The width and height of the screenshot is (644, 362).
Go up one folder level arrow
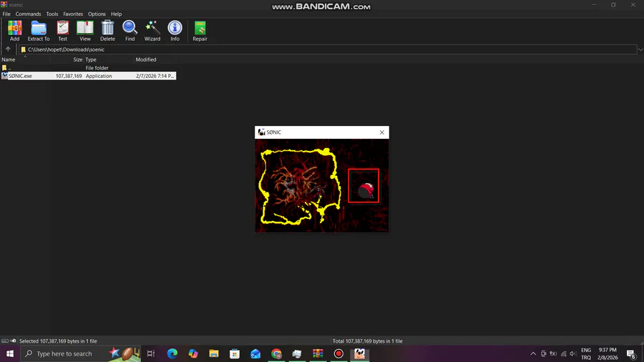click(x=8, y=49)
